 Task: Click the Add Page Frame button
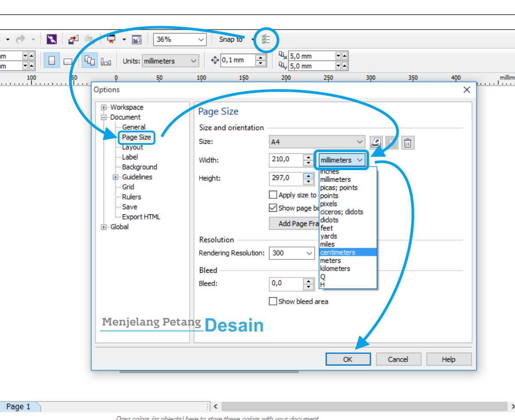pyautogui.click(x=296, y=223)
